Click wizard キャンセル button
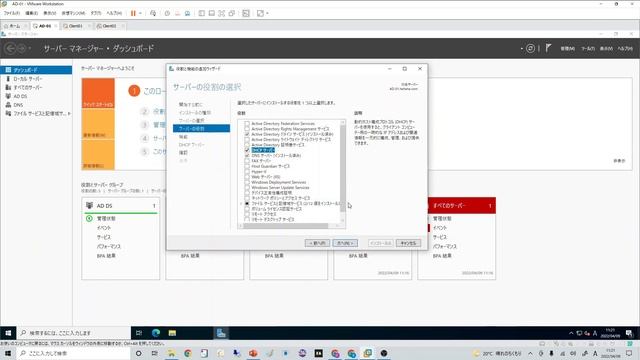Viewport: 640px width, 360px height. click(x=408, y=243)
